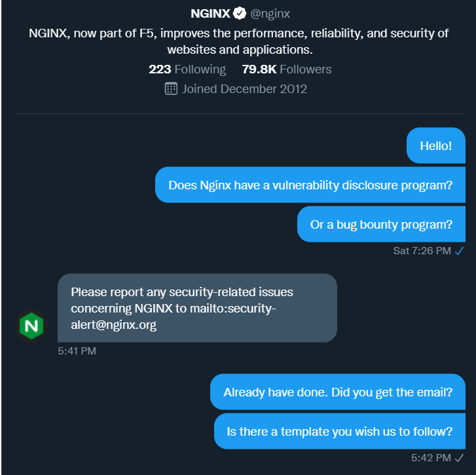The image size is (476, 475).
Task: Click the Sat 7:26 PM timestamp
Action: tap(422, 250)
